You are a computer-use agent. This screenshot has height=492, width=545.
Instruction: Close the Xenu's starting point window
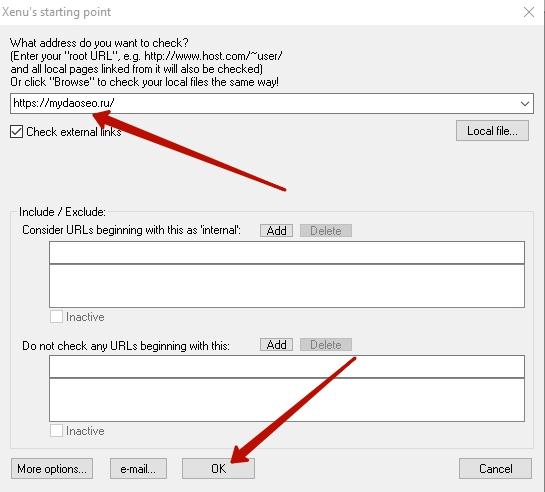tap(529, 12)
